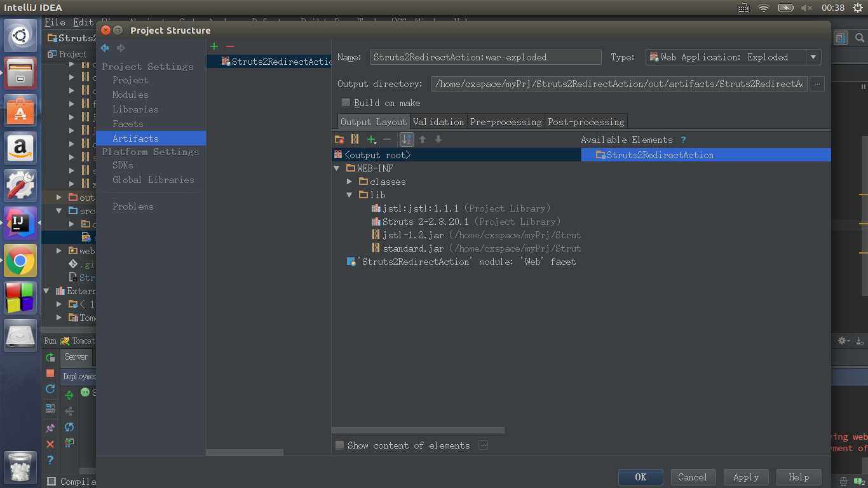Open the Amazon launcher icon

coord(20,147)
